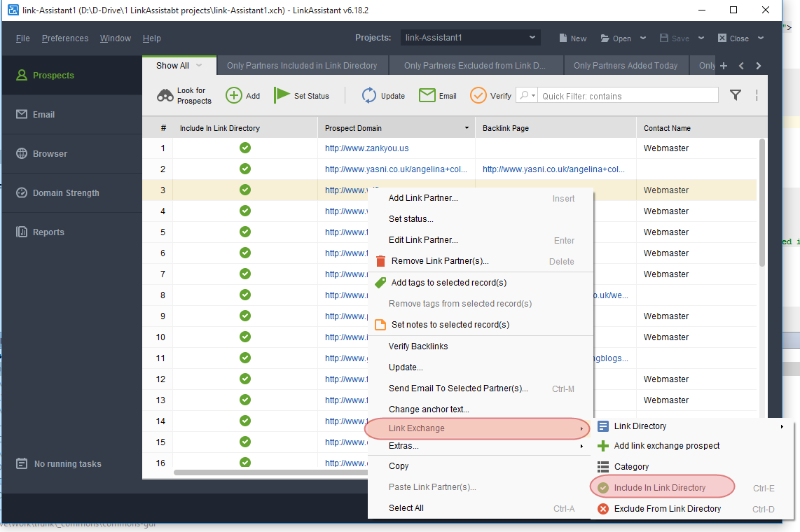Toggle the include checkmark in row 15
The height and width of the screenshot is (532, 800).
coord(245,442)
